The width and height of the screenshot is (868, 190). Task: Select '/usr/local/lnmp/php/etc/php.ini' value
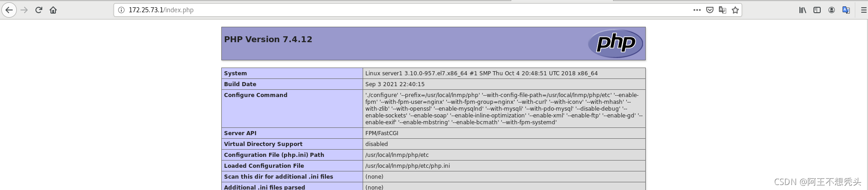click(408, 166)
